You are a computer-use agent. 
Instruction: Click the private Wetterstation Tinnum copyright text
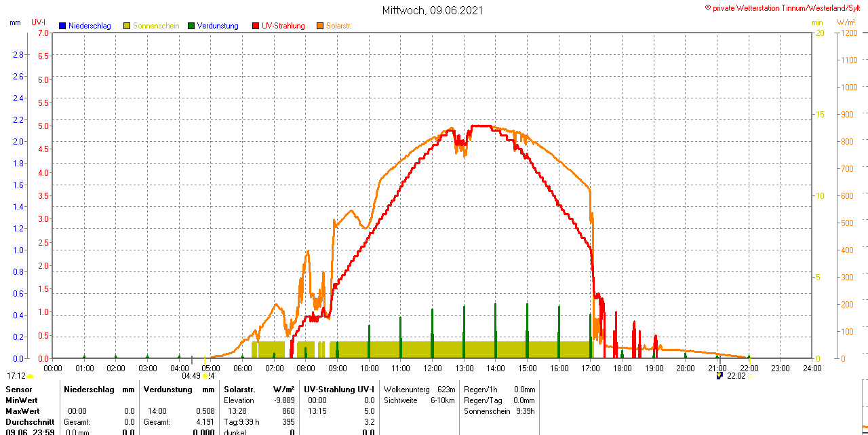785,7
